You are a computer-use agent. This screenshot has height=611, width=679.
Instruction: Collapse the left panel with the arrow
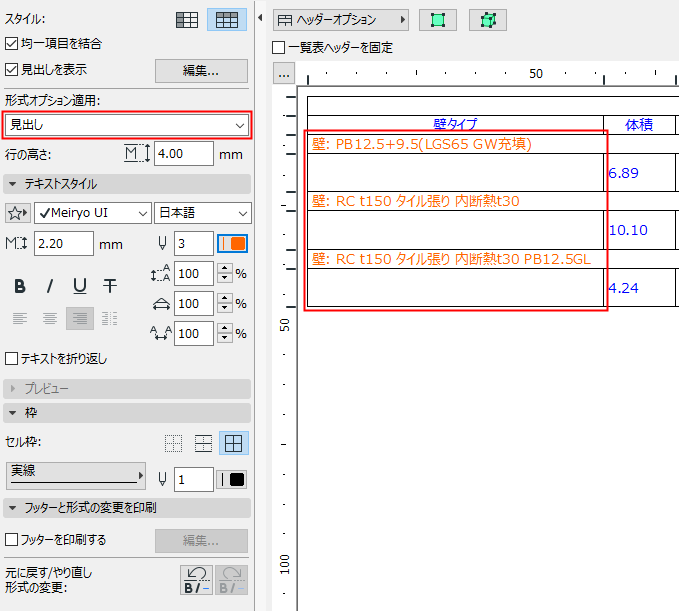[x=260, y=18]
